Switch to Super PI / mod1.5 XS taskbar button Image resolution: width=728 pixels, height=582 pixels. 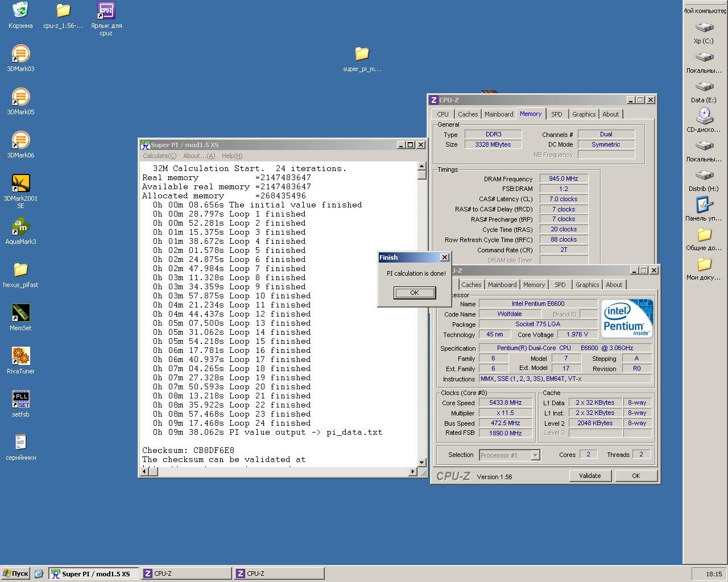click(93, 573)
